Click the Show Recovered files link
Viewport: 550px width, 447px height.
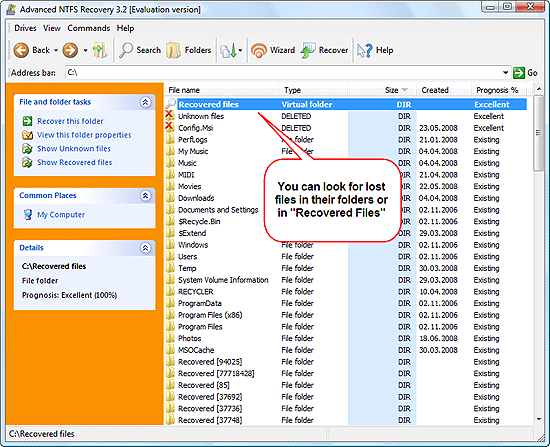(x=75, y=162)
